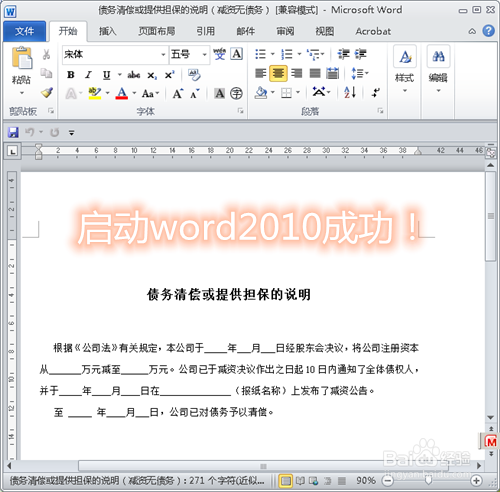
Task: Toggle align text right
Action: click(296, 73)
